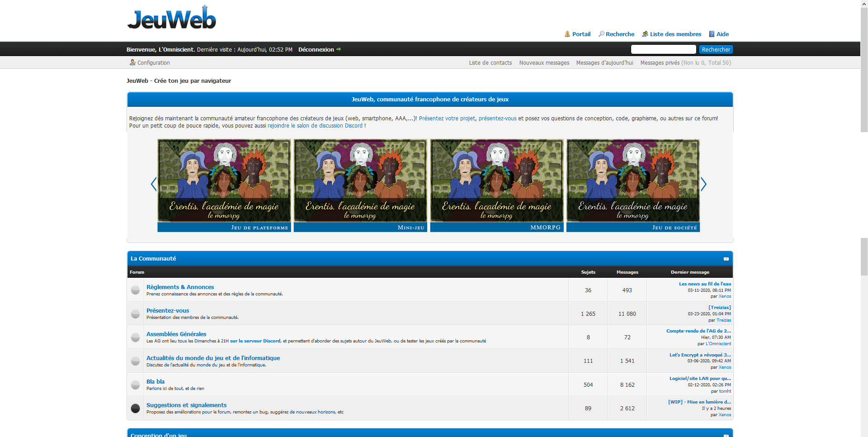Show previous carousel slide with left arrow
The height and width of the screenshot is (437, 868).
154,184
